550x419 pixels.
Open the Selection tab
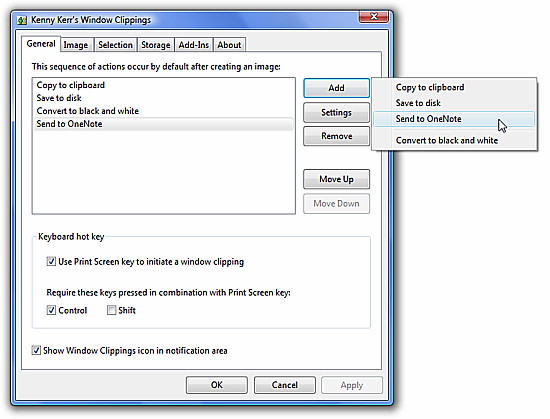pyautogui.click(x=115, y=45)
